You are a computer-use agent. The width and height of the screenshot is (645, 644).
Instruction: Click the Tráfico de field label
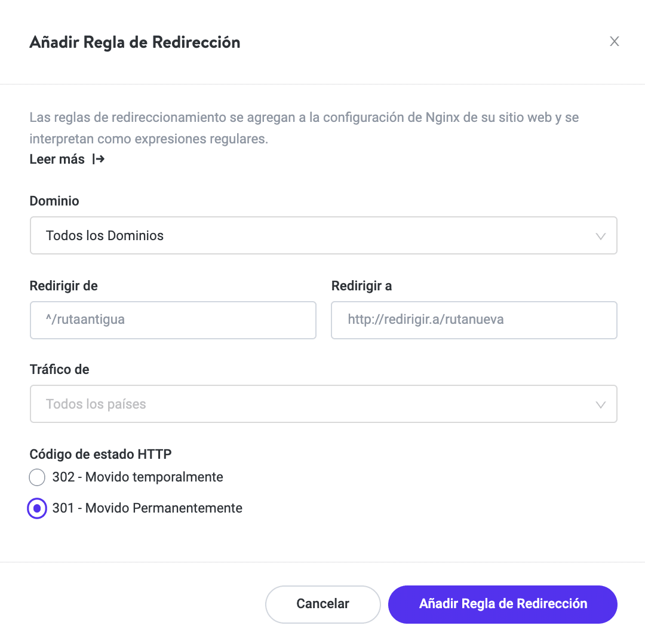pos(59,370)
